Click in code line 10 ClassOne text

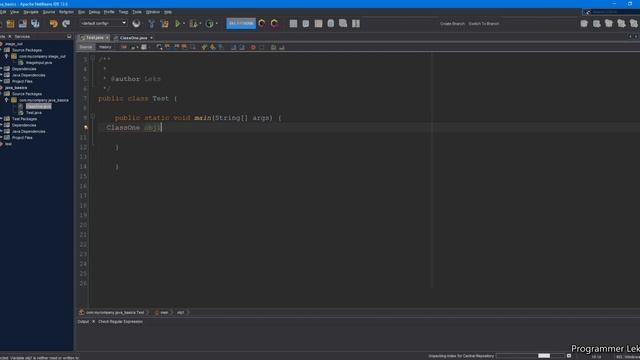point(123,128)
